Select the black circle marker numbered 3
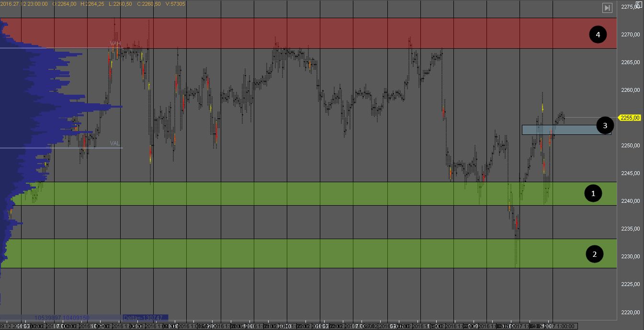 click(x=605, y=125)
